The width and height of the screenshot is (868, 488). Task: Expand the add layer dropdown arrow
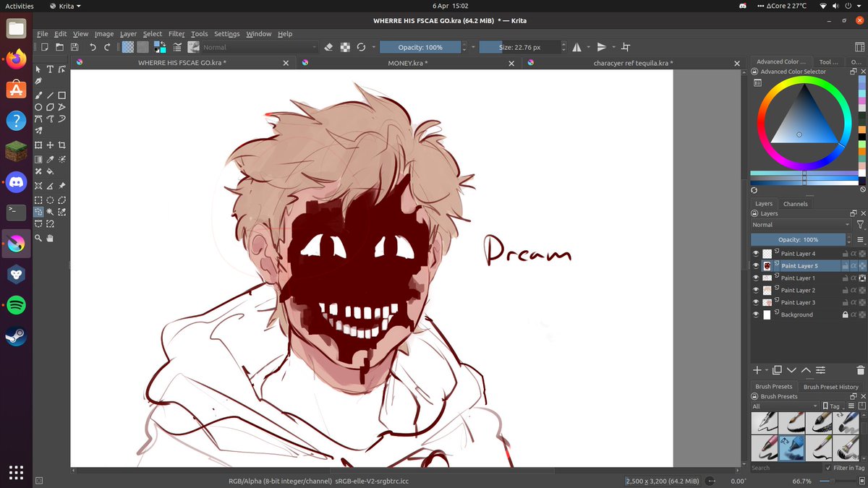(x=767, y=369)
